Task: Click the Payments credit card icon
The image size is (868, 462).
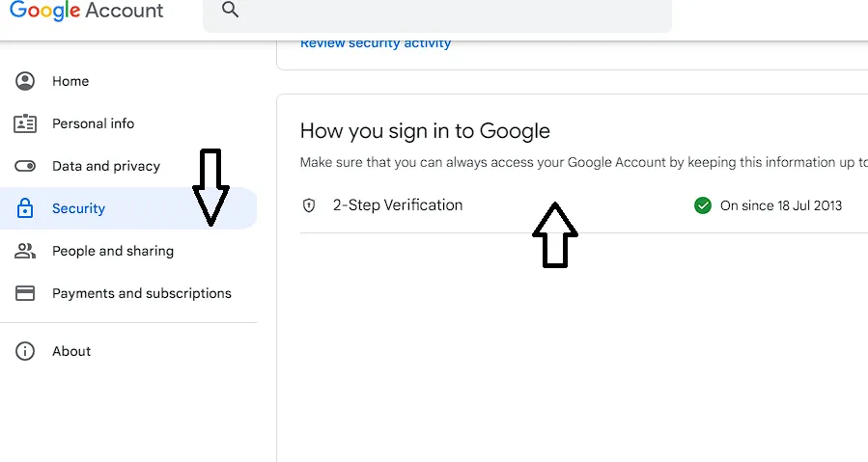Action: tap(25, 293)
